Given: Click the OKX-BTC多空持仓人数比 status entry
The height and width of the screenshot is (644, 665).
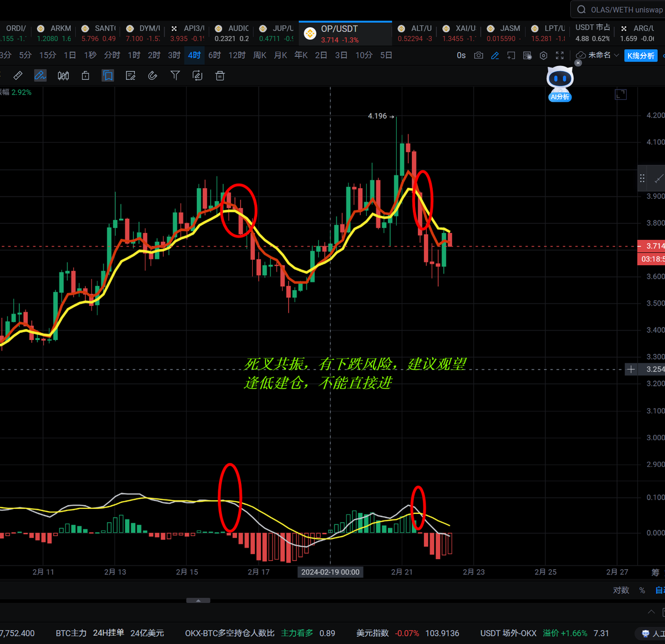Looking at the screenshot, I should tap(260, 633).
